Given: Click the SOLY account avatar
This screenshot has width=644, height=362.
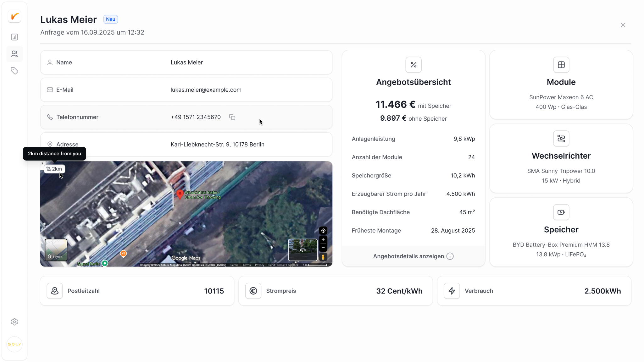Looking at the screenshot, I should [x=14, y=344].
